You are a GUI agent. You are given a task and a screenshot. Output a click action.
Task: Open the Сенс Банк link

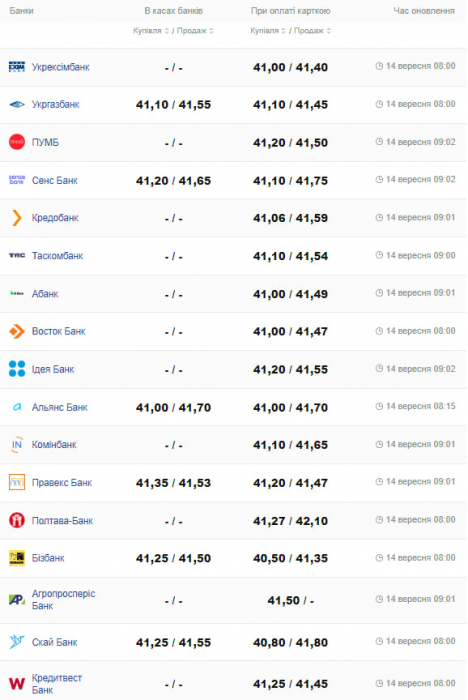click(54, 180)
